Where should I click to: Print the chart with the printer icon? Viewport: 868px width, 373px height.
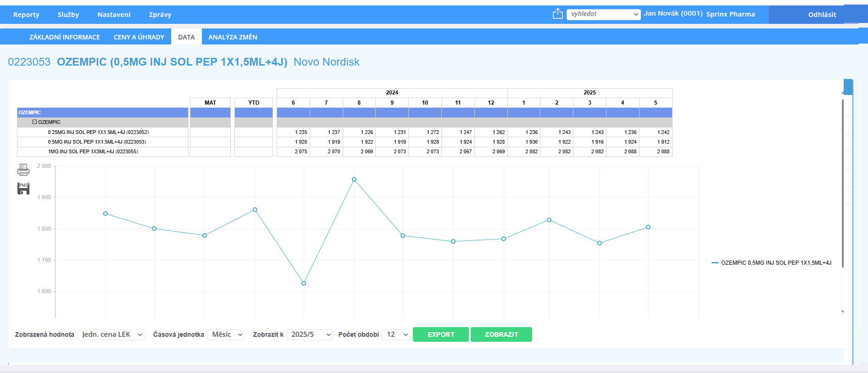(x=23, y=170)
